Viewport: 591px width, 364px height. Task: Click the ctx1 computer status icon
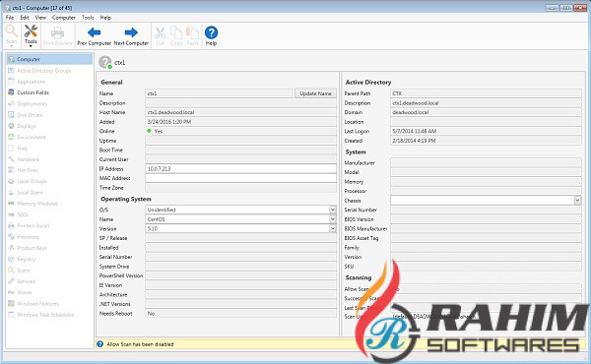[x=105, y=63]
